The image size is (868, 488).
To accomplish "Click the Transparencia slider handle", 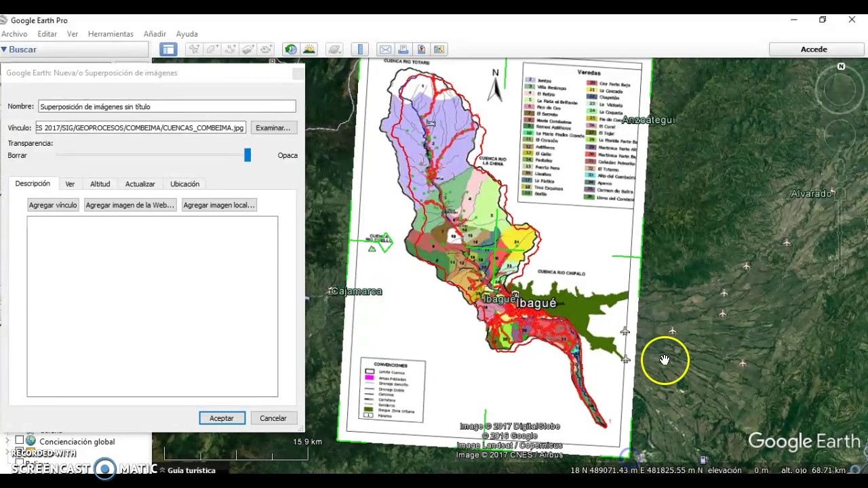I will [248, 155].
